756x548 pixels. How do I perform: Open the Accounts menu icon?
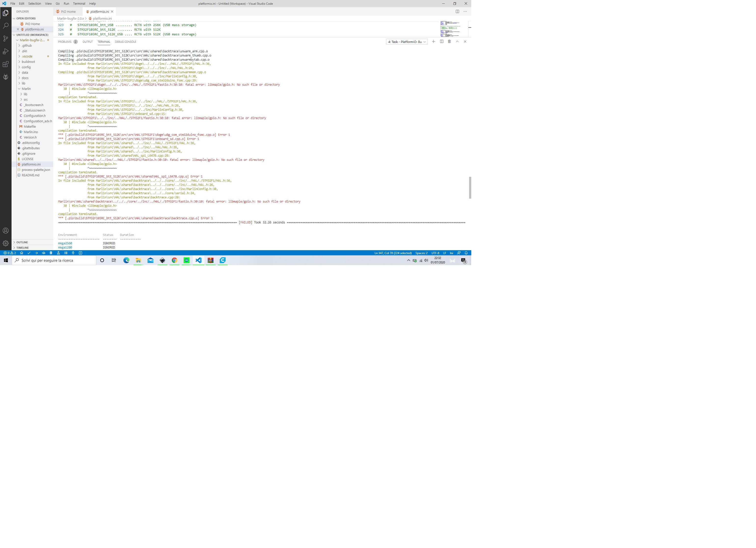point(6,231)
